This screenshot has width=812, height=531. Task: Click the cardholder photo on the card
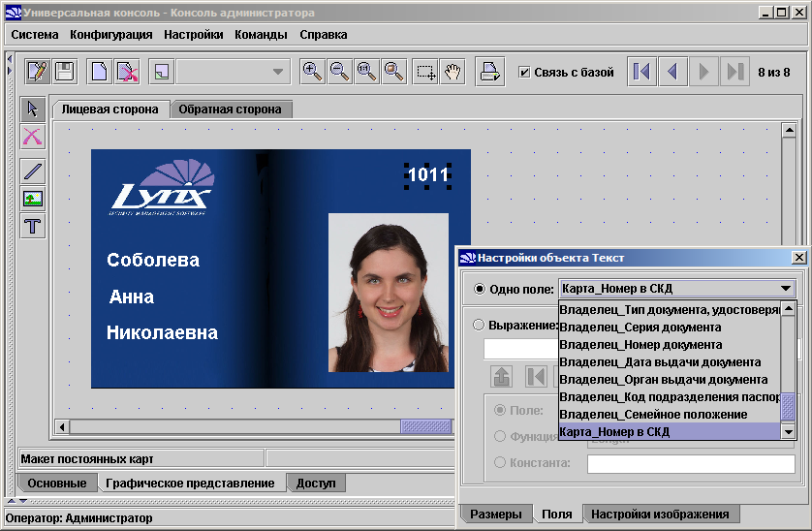389,293
